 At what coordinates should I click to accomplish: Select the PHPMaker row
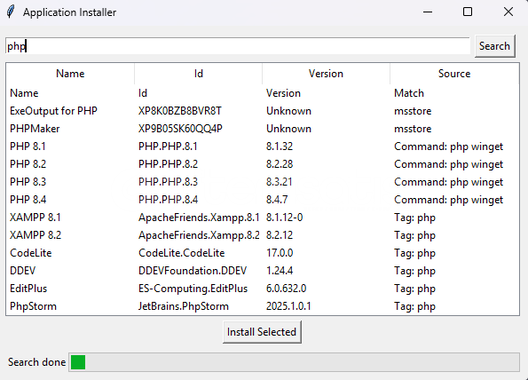pyautogui.click(x=263, y=129)
